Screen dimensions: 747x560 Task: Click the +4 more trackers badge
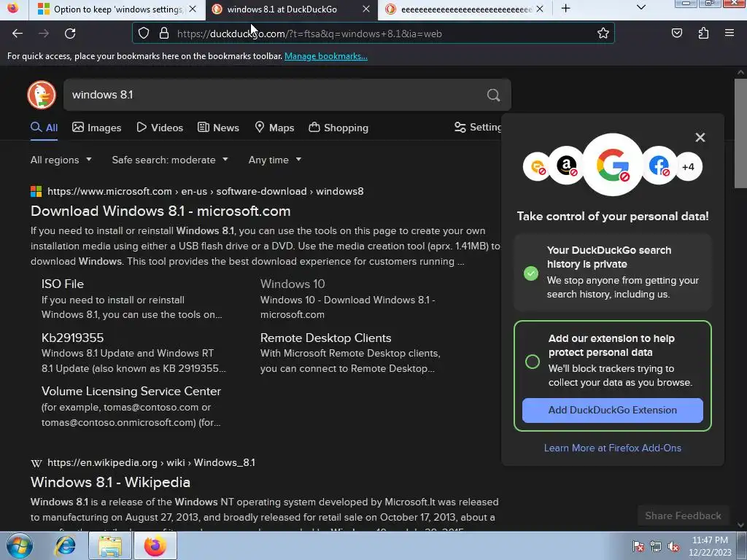pyautogui.click(x=688, y=167)
